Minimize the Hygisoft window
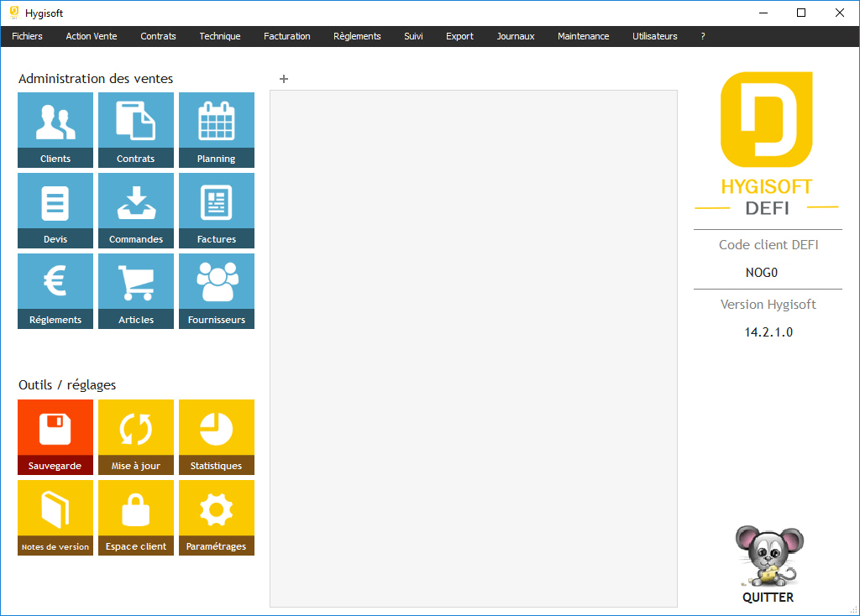Image resolution: width=860 pixels, height=616 pixels. click(763, 13)
